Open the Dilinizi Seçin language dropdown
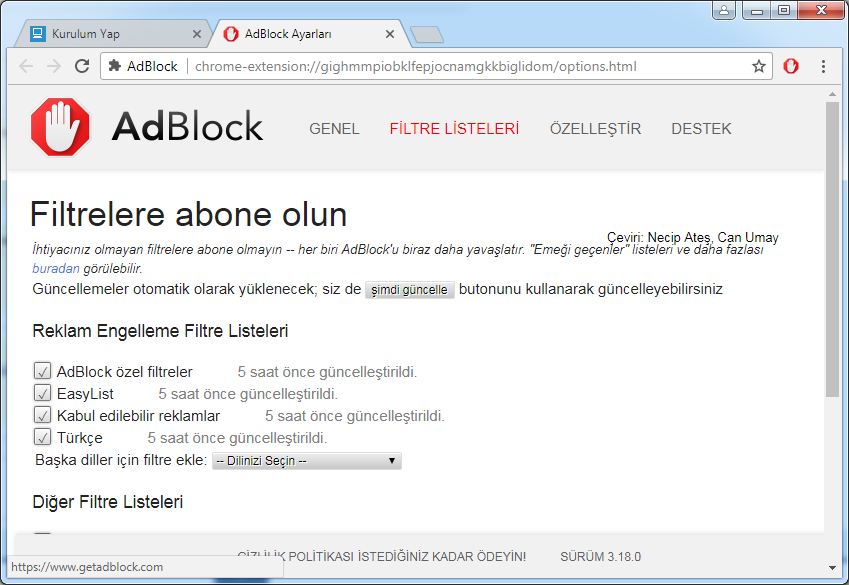849x585 pixels. pos(306,461)
